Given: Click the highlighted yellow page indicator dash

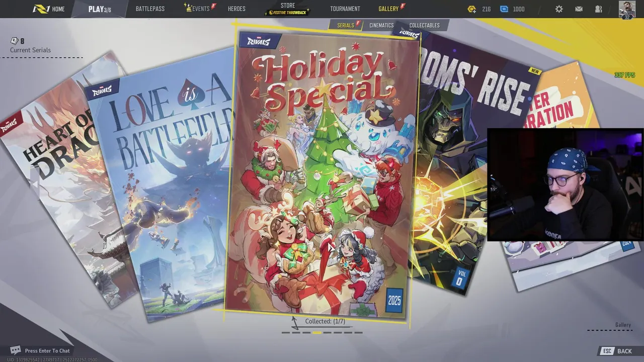Looking at the screenshot, I should point(317,332).
